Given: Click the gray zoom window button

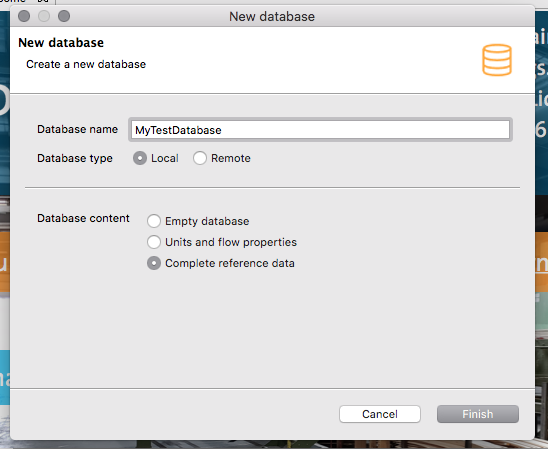Looking at the screenshot, I should pos(64,16).
